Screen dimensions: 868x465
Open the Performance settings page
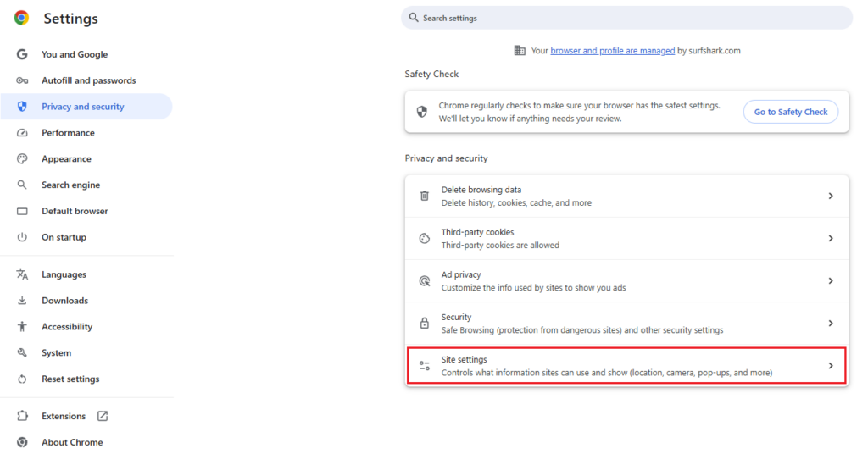tap(86, 133)
